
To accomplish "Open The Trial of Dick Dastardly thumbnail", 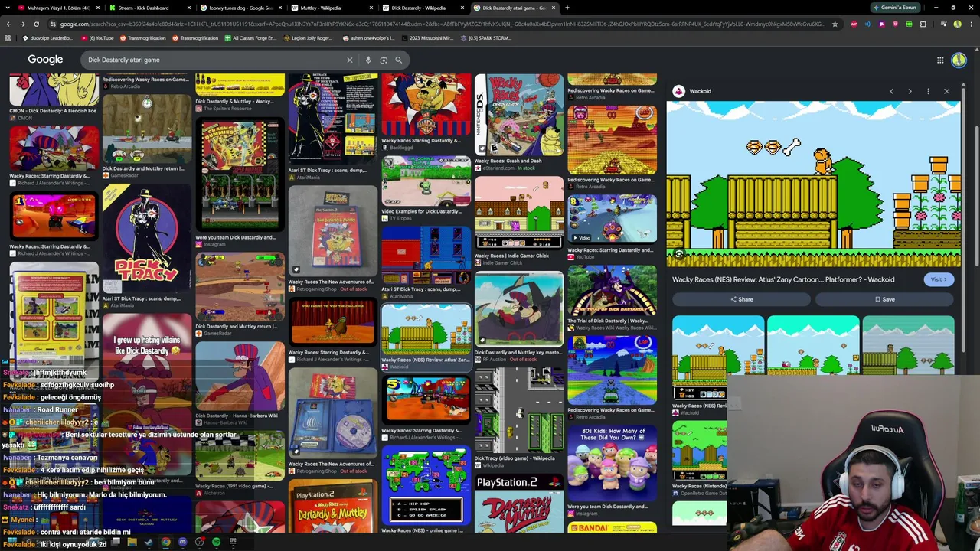I will coord(612,291).
